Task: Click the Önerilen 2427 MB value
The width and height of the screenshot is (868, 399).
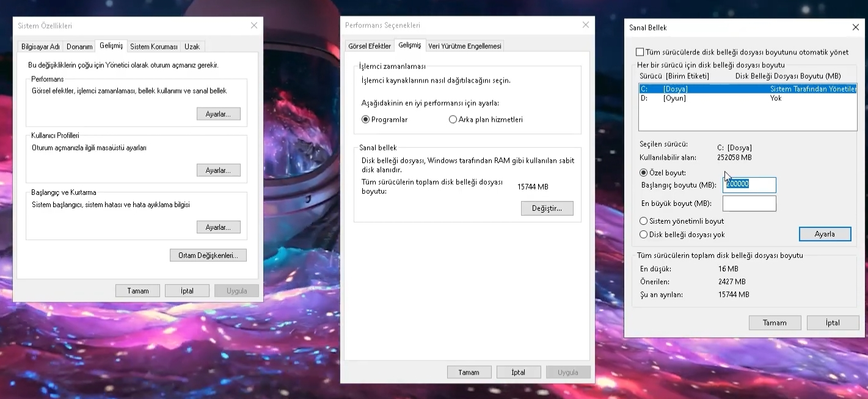Action: [x=732, y=282]
